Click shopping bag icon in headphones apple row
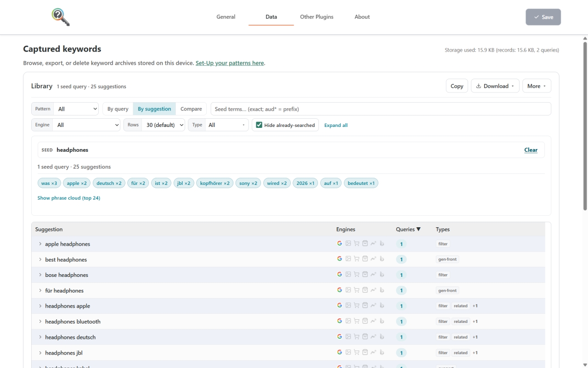 365,305
